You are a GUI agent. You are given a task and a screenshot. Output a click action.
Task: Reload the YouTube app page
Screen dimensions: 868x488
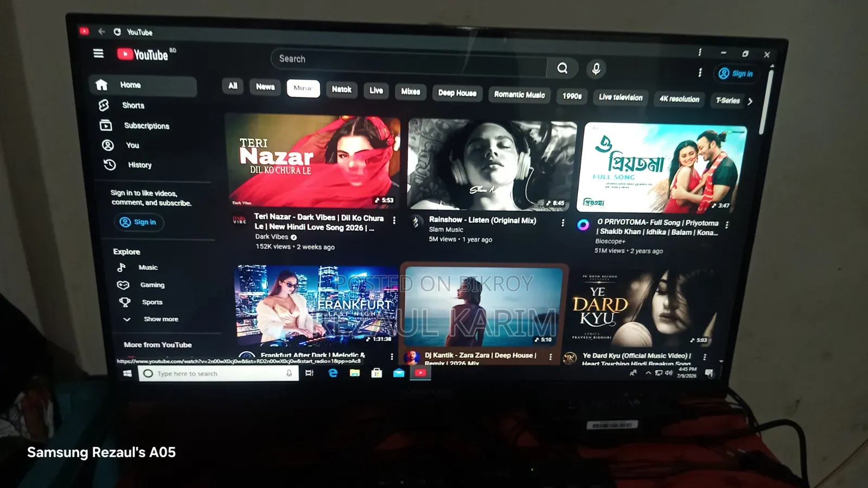117,32
